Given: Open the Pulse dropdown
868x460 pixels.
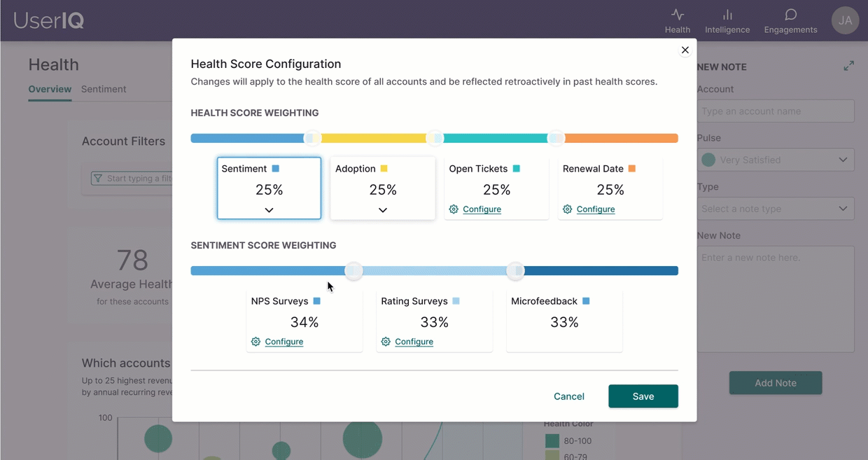Looking at the screenshot, I should click(x=776, y=160).
